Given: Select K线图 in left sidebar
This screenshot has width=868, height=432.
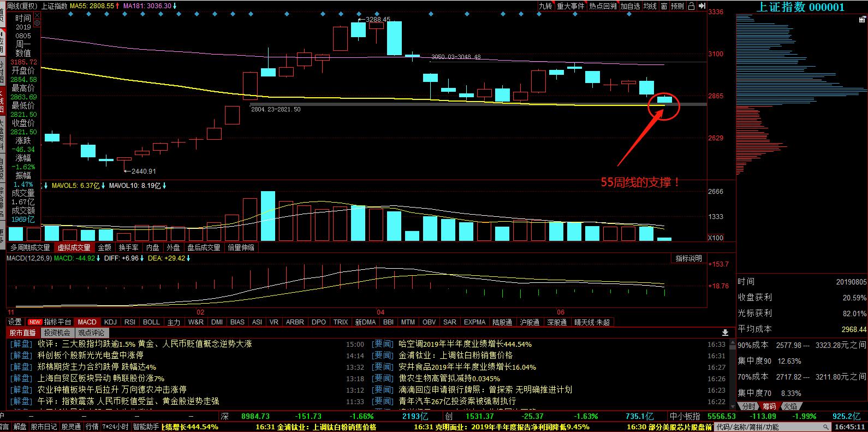Looking at the screenshot, I should (2, 101).
